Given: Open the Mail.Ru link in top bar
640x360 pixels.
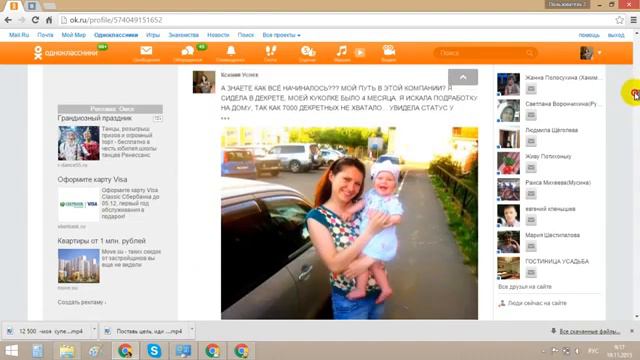Looking at the screenshot, I should coord(19,35).
